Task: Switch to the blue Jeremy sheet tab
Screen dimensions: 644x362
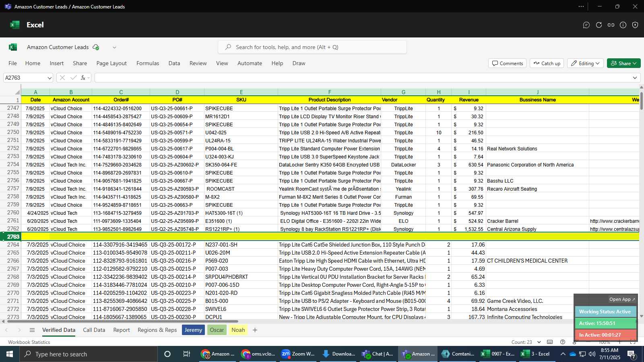Action: 193,330
